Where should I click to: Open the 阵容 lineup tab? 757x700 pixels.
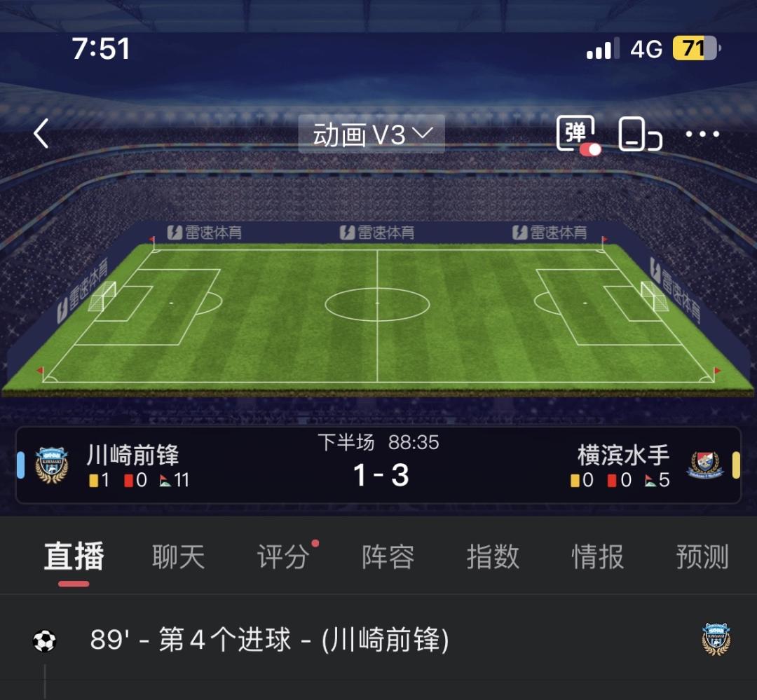click(x=388, y=556)
